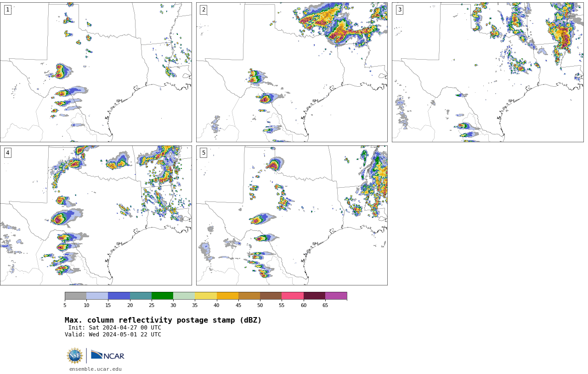The height and width of the screenshot is (374, 588).
Task: Click the light lavender 10-15 dBZ swatch
Action: 97,296
